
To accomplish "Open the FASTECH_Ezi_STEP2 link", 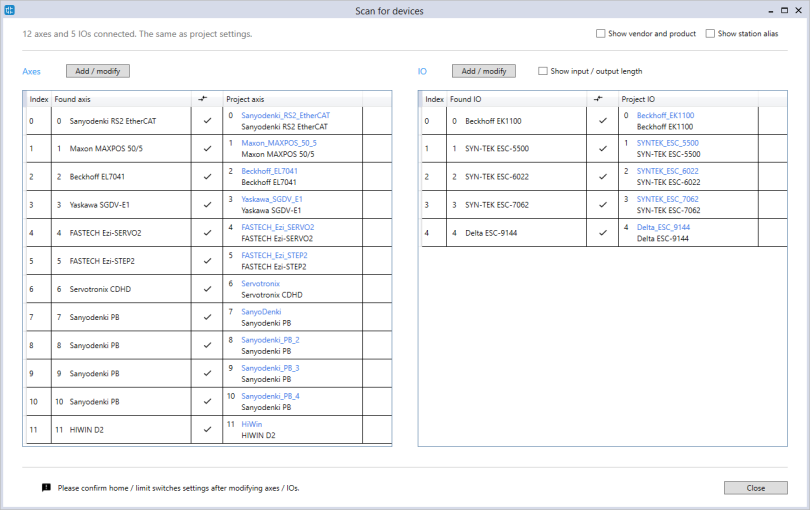I will (274, 255).
